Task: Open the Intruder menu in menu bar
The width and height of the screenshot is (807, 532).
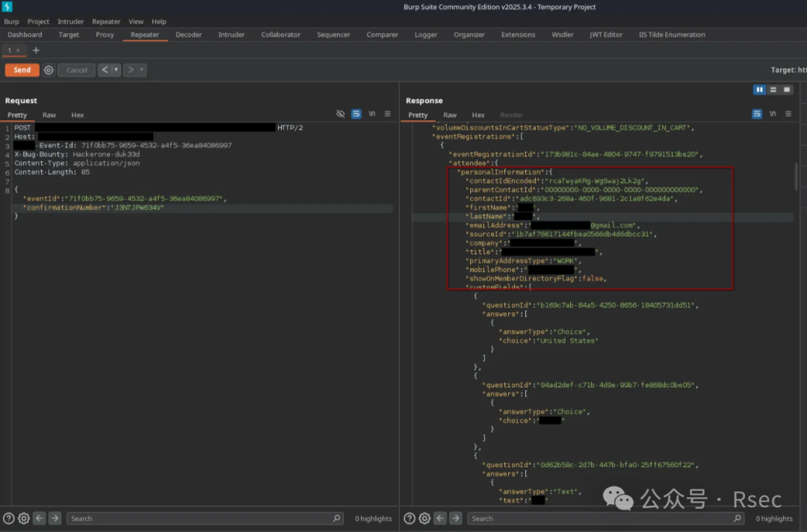Action: pos(71,22)
